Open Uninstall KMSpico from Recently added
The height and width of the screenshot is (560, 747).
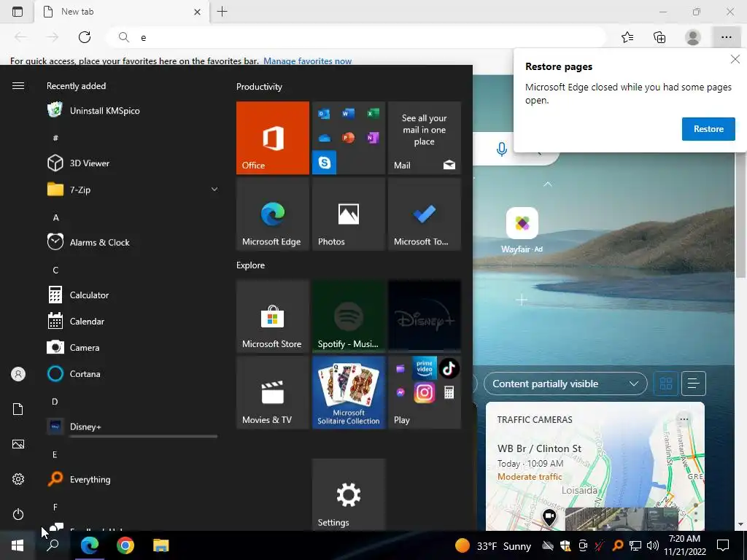(132, 111)
